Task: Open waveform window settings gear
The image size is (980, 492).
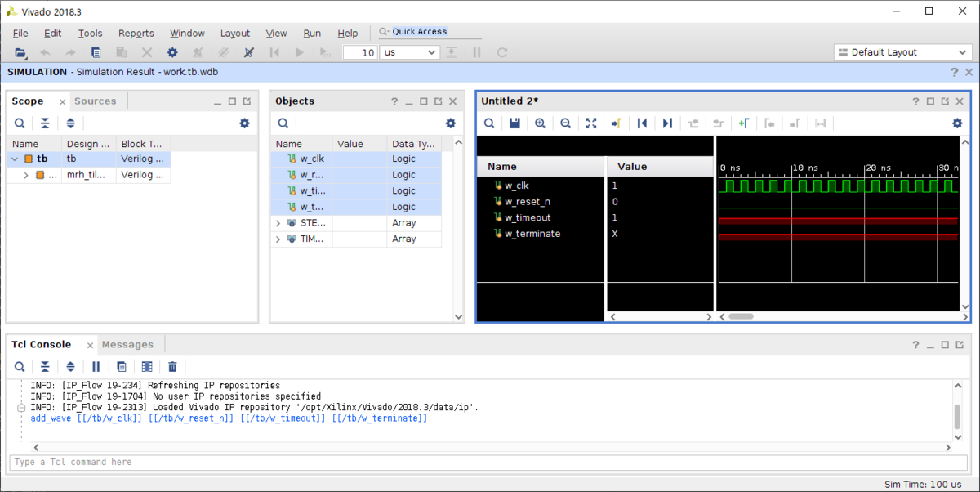Action: coord(957,123)
